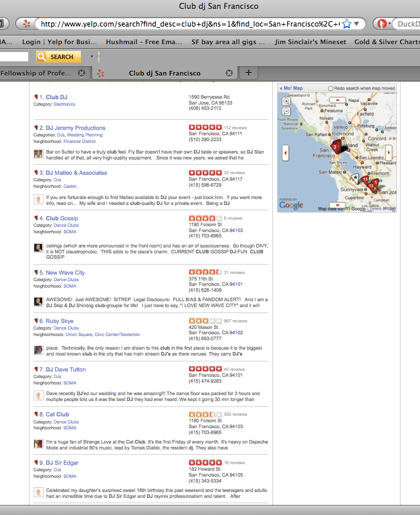Open the Login | Yelp for Business bookmark

click(60, 42)
